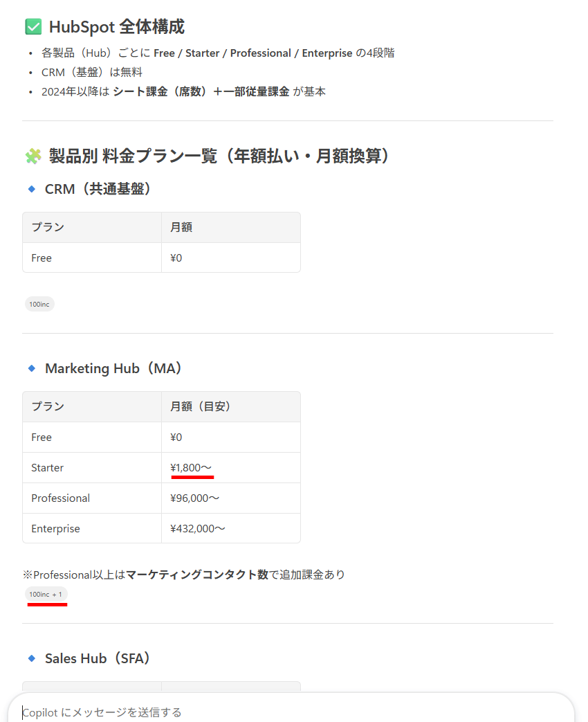Screen dimensions: 588x722
Task: Click the blue diamond beside Sales Hub（SFA）
Action: click(31, 658)
